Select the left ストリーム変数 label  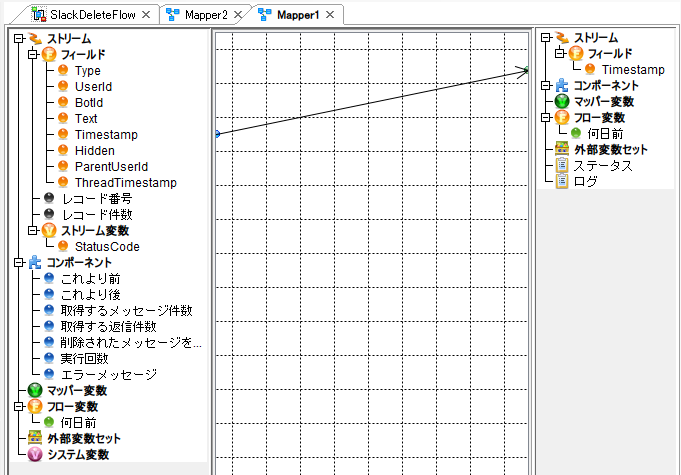click(x=95, y=231)
